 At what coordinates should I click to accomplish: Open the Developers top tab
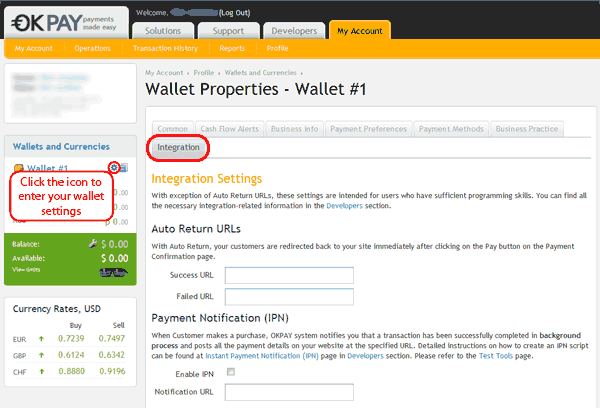coord(292,31)
